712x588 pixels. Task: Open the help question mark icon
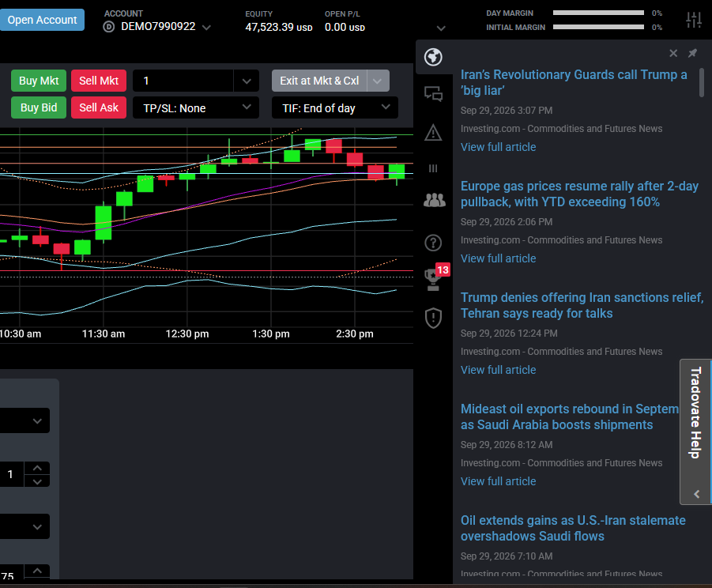pos(433,243)
